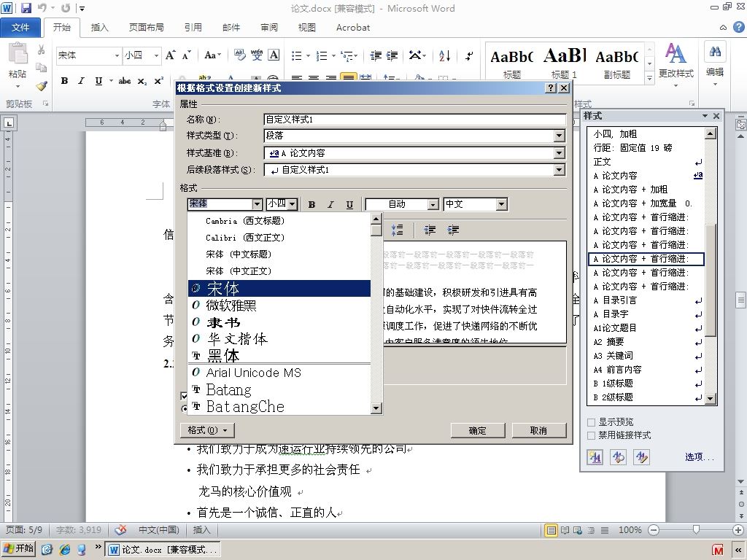This screenshot has width=747, height=560.
Task: Click the ribbon Decrease Indent icon
Action: pos(376,55)
